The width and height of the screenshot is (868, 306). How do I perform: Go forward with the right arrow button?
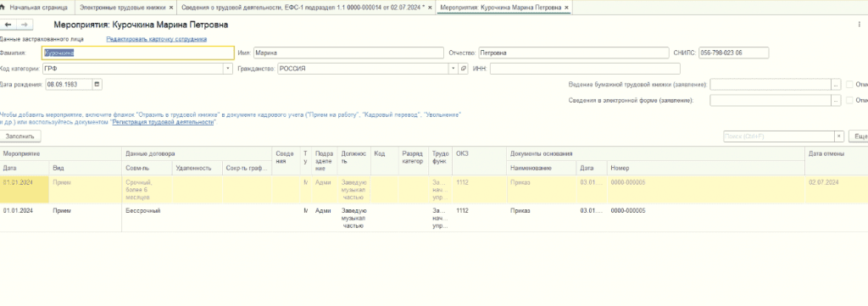25,25
